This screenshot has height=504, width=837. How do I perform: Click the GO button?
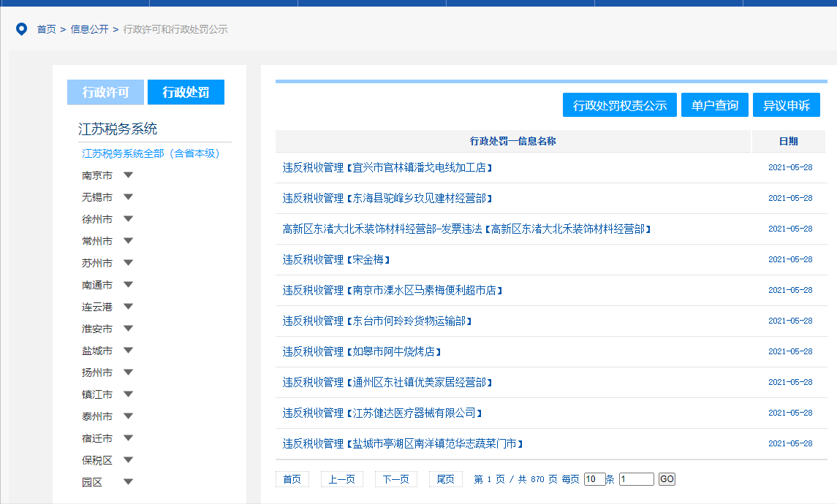(x=667, y=479)
